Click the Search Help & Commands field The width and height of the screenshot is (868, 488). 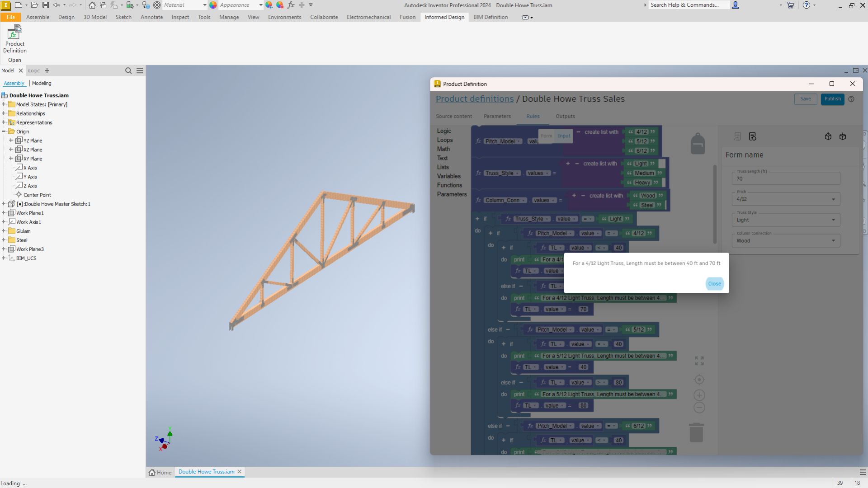click(687, 5)
